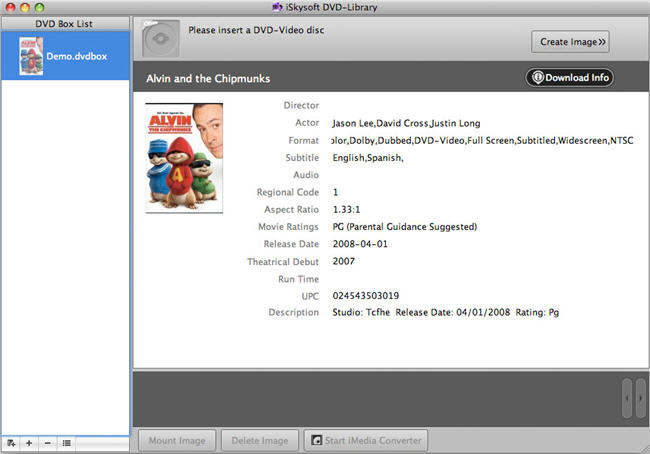
Task: Click the Regional Code value 1
Action: coord(335,192)
